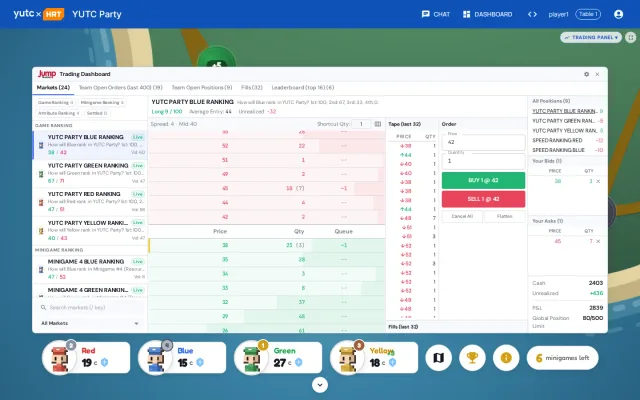Image resolution: width=640 pixels, height=400 pixels.
Task: Click the Cancel All button
Action: pos(462,216)
